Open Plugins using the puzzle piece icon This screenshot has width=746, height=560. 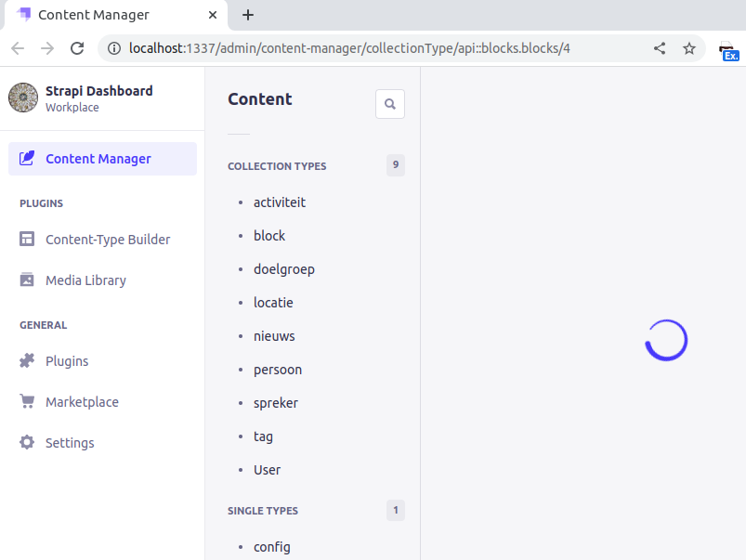(28, 360)
